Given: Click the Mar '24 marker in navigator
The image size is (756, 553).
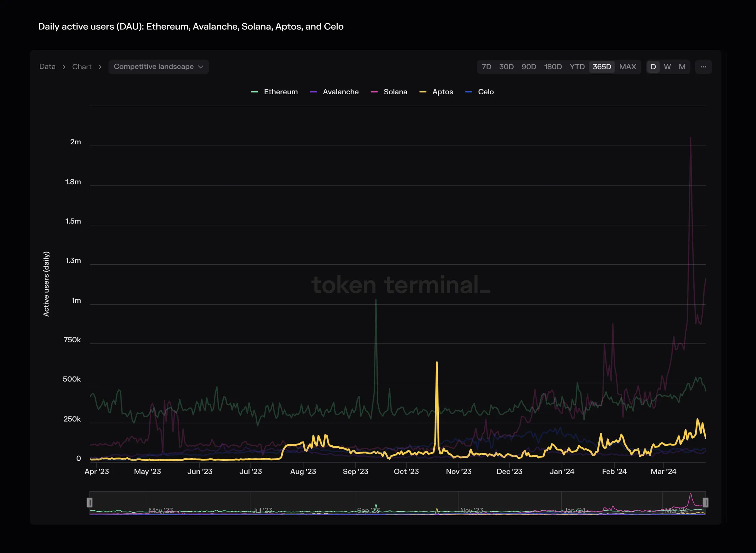Looking at the screenshot, I should click(676, 510).
